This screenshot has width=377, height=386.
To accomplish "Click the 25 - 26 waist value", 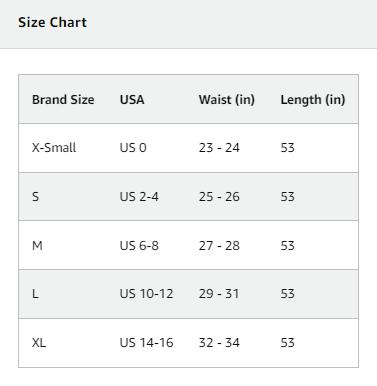I will tap(219, 197).
